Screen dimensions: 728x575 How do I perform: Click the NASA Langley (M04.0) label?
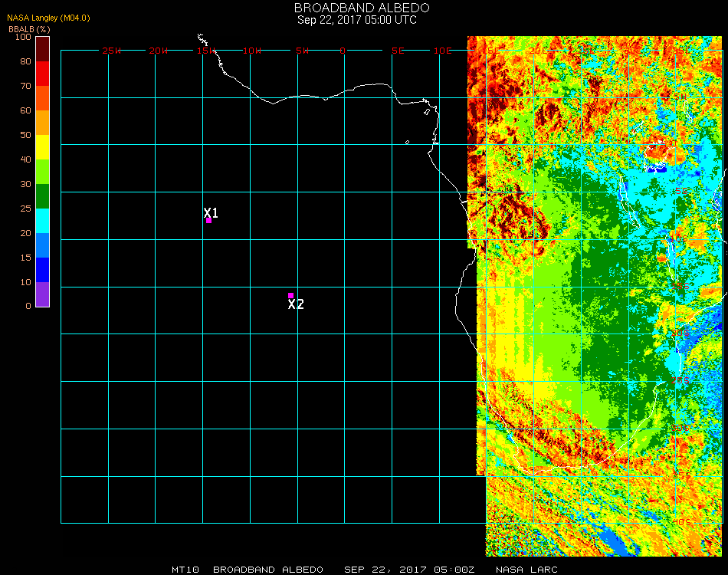click(x=48, y=18)
